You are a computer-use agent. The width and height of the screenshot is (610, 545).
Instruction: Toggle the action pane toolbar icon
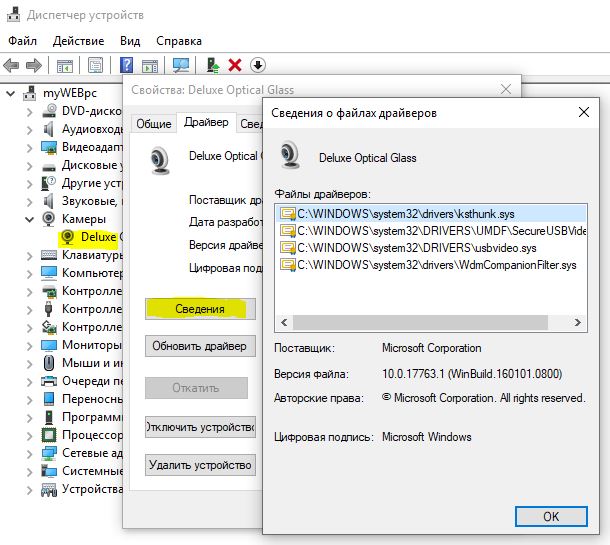point(150,65)
